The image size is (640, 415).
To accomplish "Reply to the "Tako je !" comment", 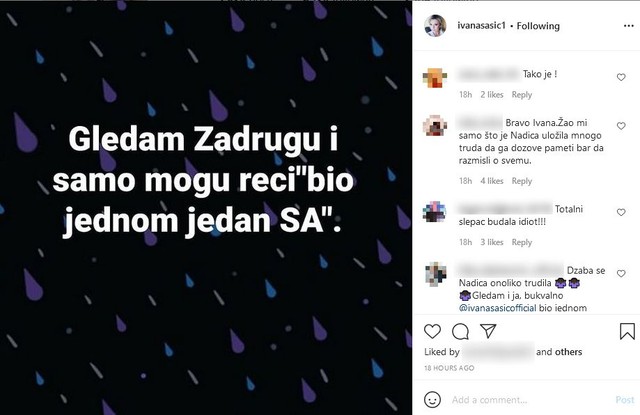I will (522, 95).
